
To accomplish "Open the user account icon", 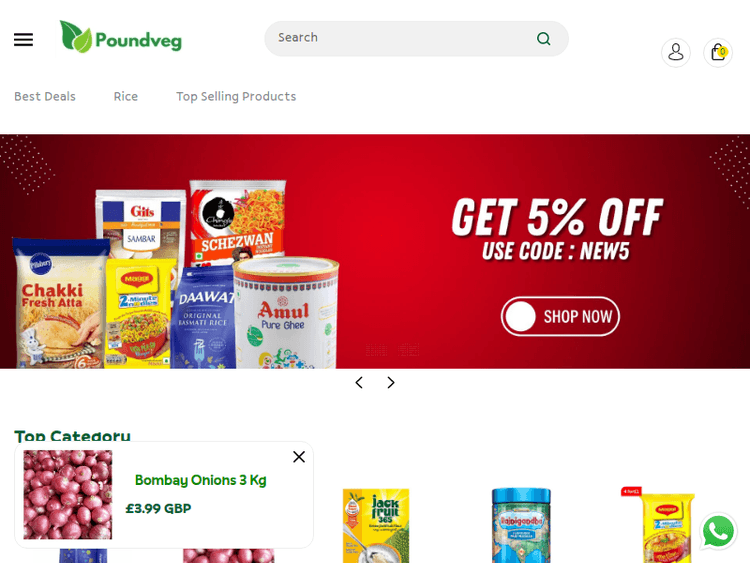I will click(675, 52).
